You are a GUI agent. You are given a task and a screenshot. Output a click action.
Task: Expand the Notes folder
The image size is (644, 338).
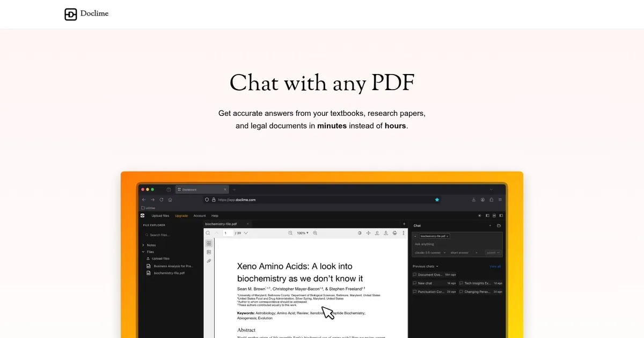point(149,245)
